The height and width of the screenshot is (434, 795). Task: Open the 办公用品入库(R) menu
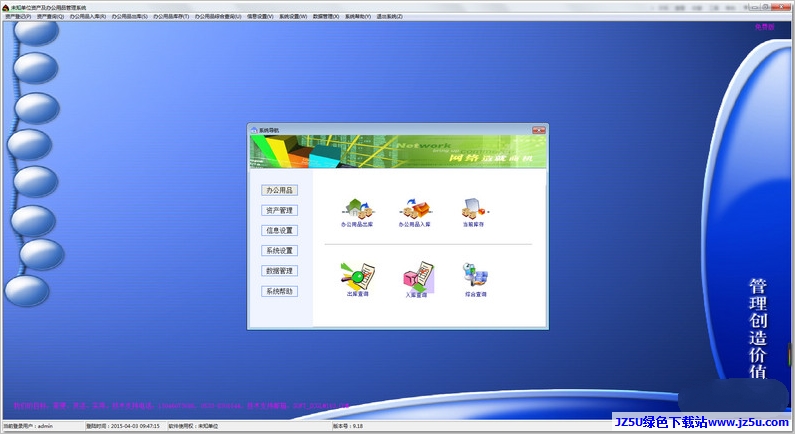click(x=88, y=17)
